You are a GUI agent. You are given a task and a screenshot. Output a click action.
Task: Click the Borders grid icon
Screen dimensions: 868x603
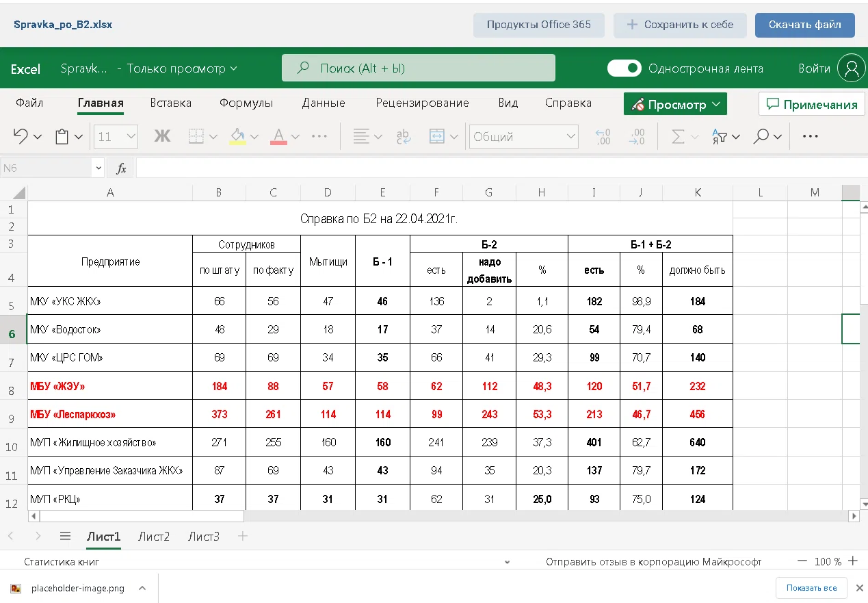(x=196, y=136)
